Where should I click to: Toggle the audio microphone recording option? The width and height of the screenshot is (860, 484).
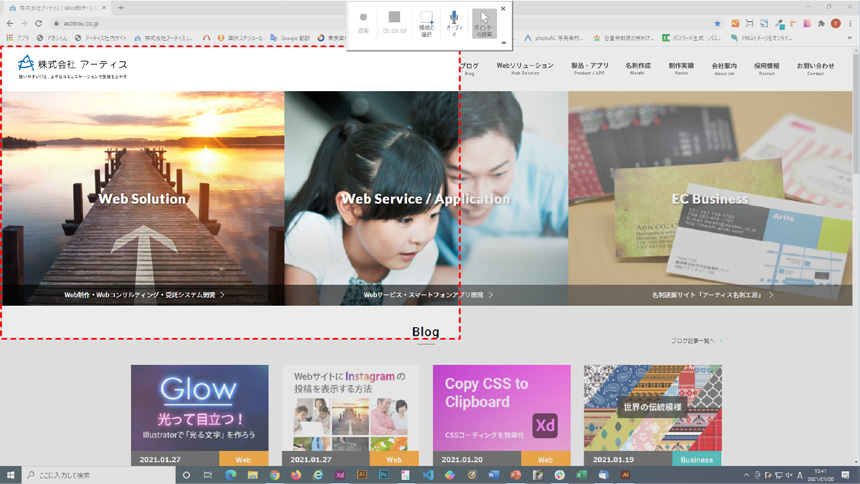click(454, 24)
